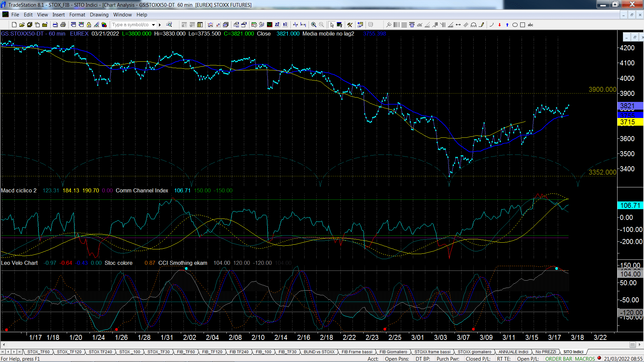Click the crossed hammer tools icon
This screenshot has width=644, height=362.
pyautogui.click(x=350, y=24)
